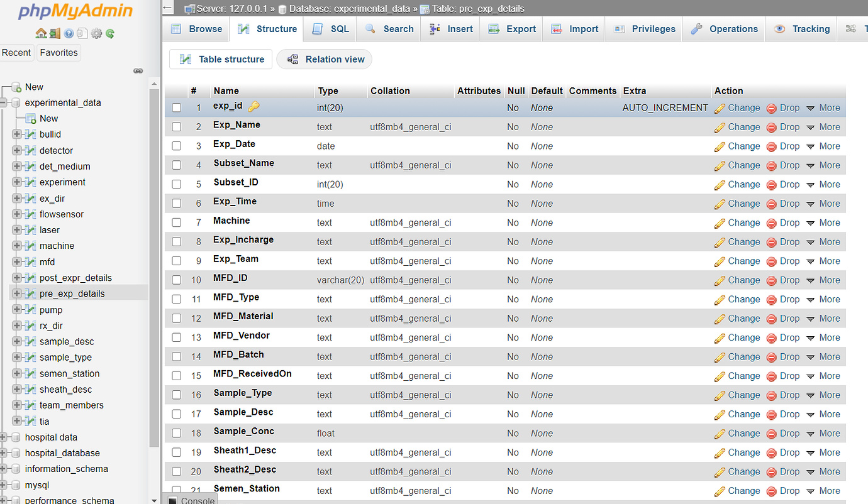Open the Favorites list button
The image size is (868, 504).
58,53
